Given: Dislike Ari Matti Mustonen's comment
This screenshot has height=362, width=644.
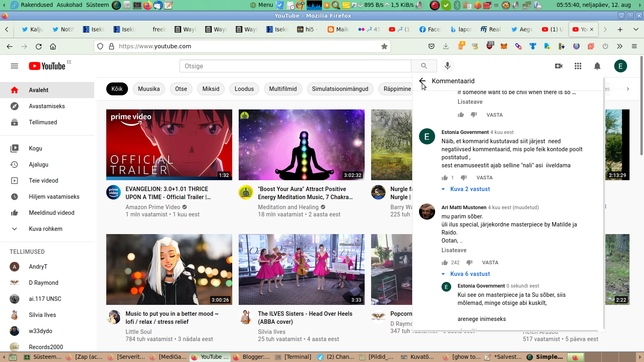Looking at the screenshot, I should click(469, 263).
